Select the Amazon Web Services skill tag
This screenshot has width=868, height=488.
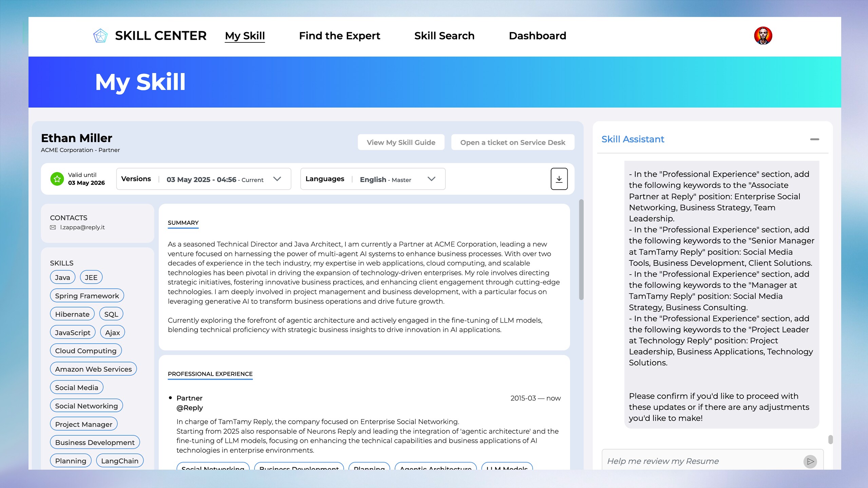click(93, 369)
